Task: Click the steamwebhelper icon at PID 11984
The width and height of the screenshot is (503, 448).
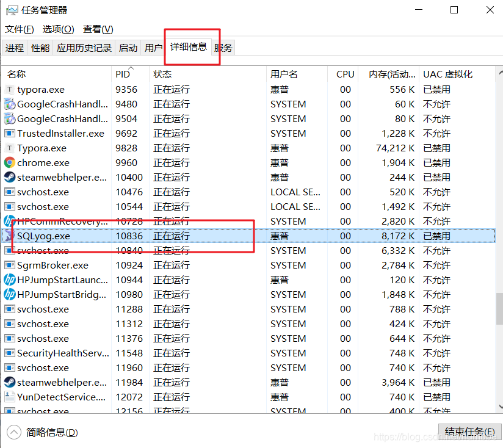Action: [10, 382]
